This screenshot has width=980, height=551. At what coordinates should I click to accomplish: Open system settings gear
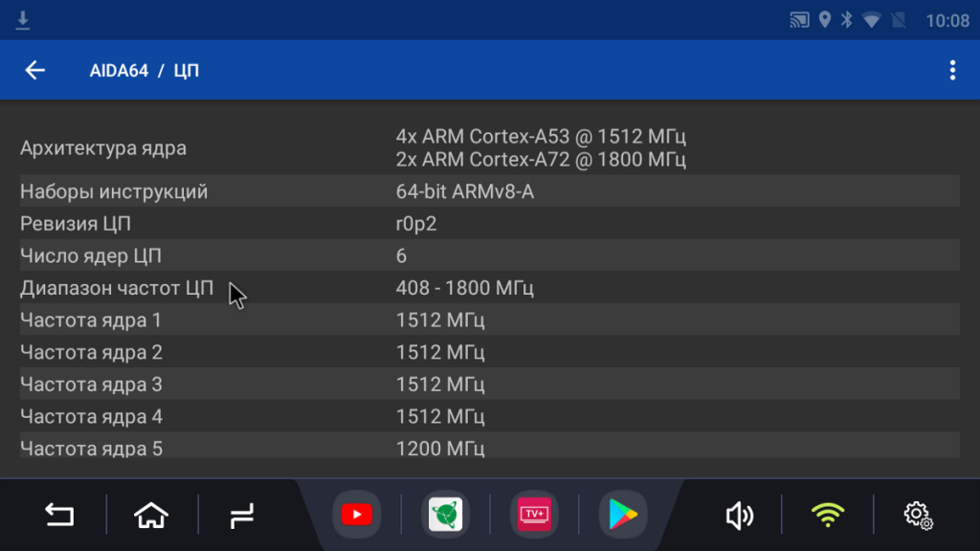click(918, 517)
